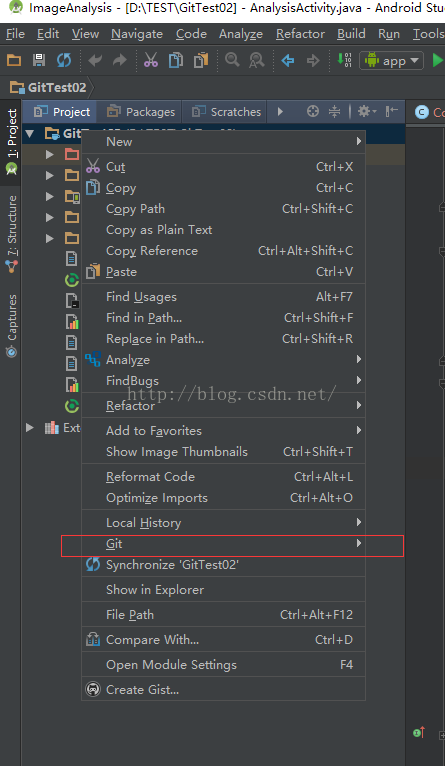Screen dimensions: 445x766
Task: Open the File menu
Action: pyautogui.click(x=15, y=34)
